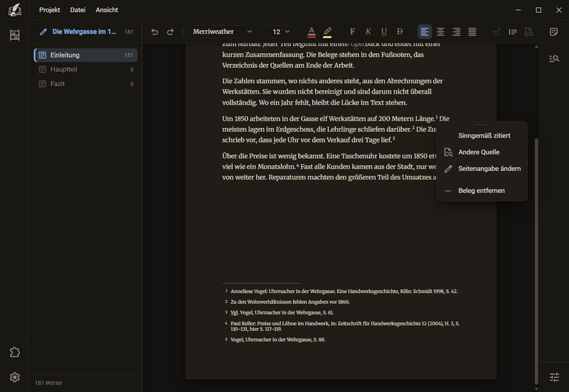Screen dimensions: 569x392
Task: Click the block quote icon
Action: pyautogui.click(x=513, y=31)
